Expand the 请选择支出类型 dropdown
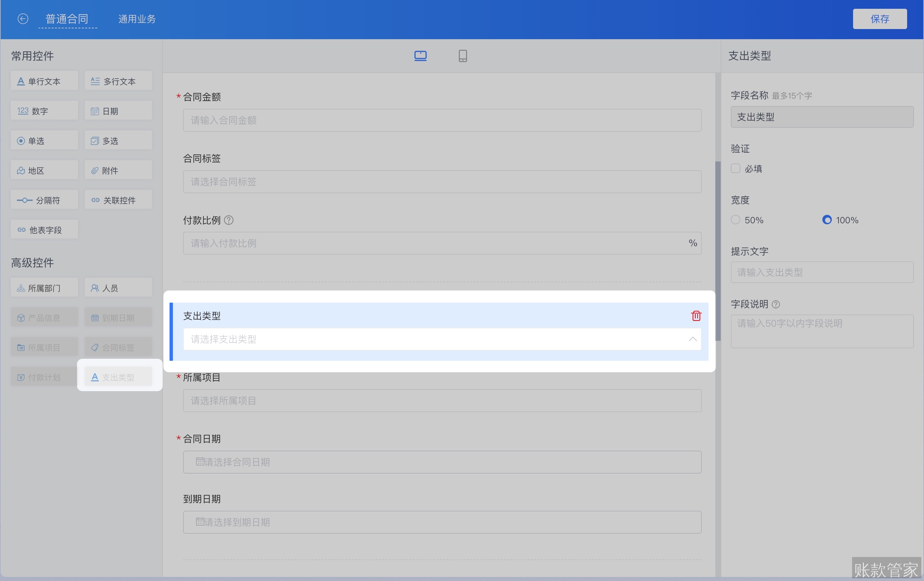Screen dimensions: 924x581 (442, 339)
